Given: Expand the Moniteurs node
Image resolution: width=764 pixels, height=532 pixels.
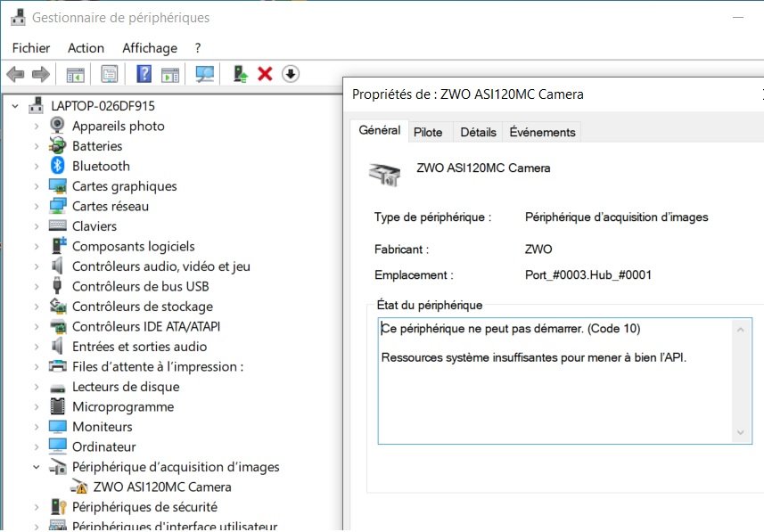Looking at the screenshot, I should (x=36, y=427).
